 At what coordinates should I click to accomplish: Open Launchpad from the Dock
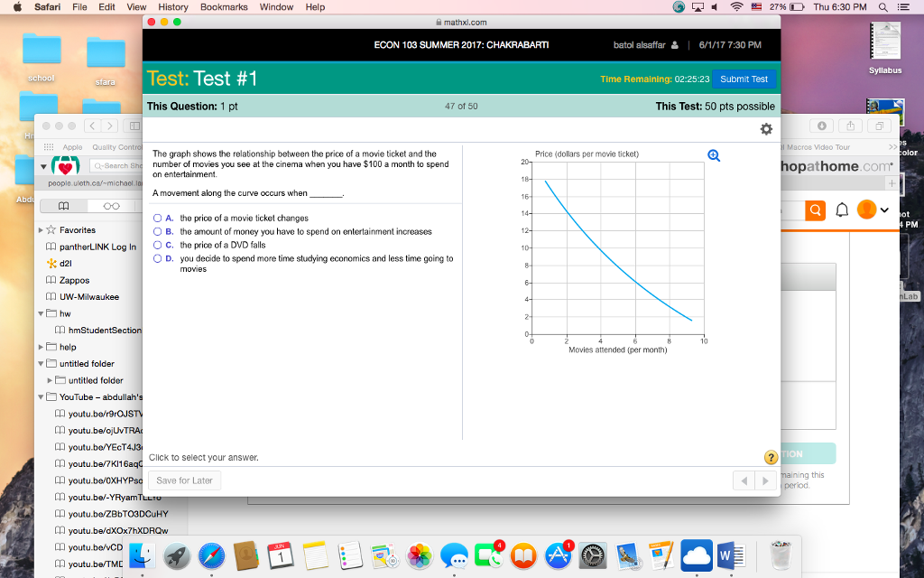pyautogui.click(x=177, y=555)
